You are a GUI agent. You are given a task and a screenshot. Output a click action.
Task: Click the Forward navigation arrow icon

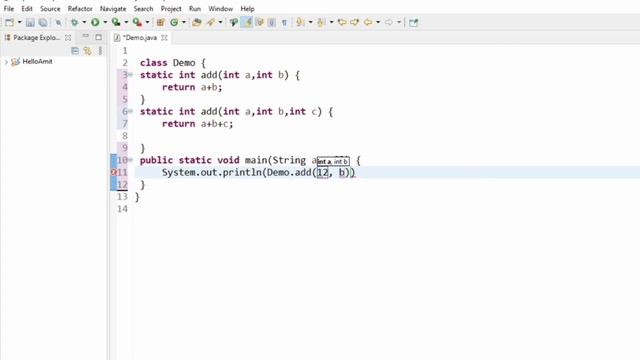(389, 22)
